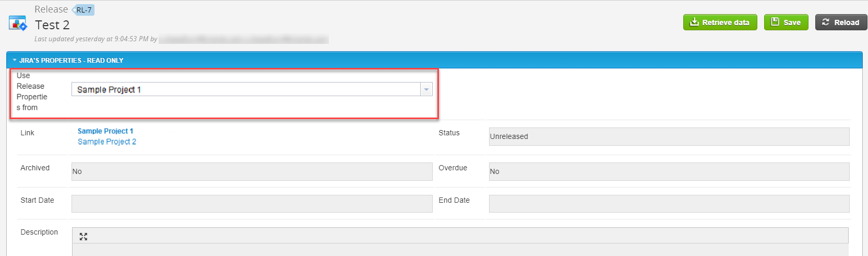Click the Reload button

pyautogui.click(x=841, y=22)
